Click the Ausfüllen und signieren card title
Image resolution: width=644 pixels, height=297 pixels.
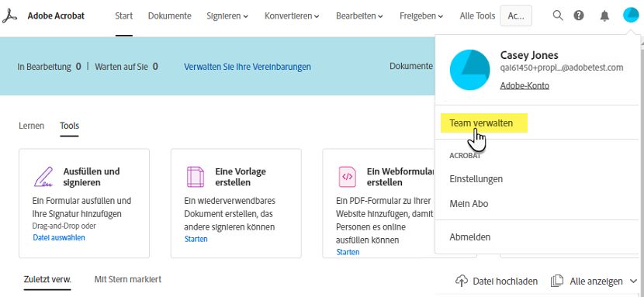[92, 177]
